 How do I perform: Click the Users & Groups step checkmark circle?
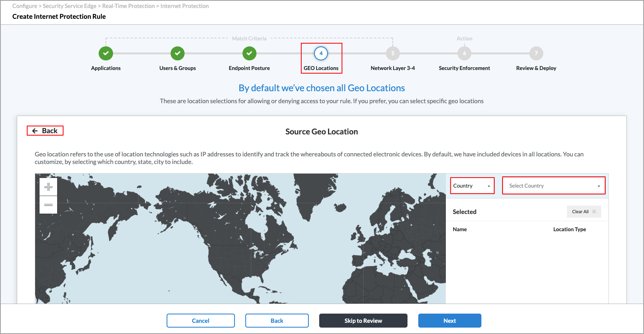point(177,53)
